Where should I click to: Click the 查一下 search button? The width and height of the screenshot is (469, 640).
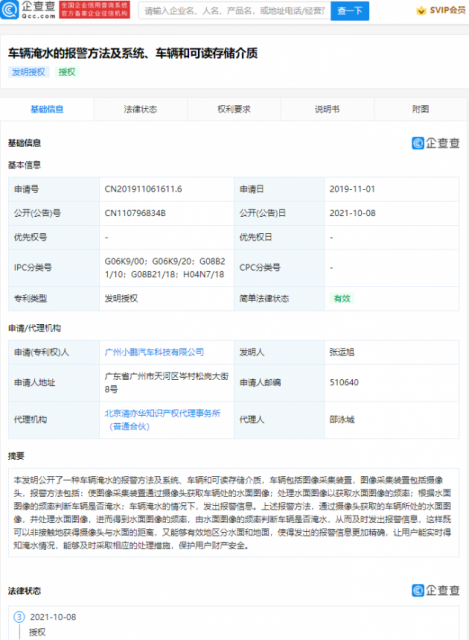pyautogui.click(x=350, y=11)
